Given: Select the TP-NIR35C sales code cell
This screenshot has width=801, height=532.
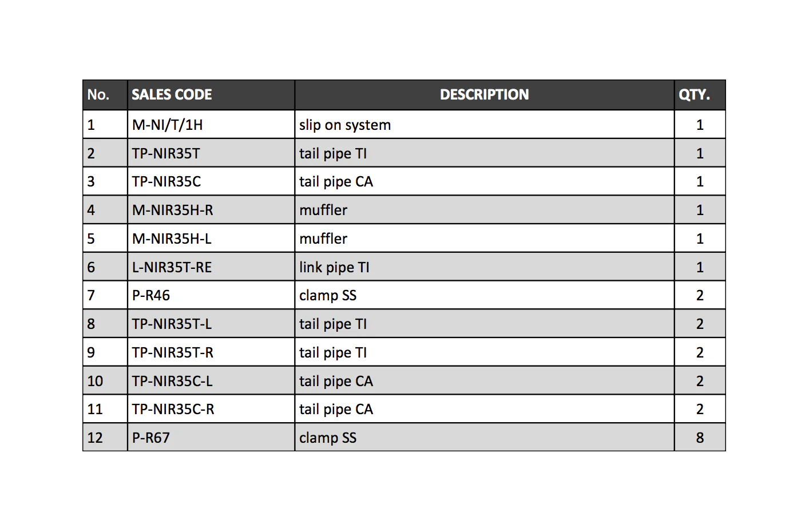Looking at the screenshot, I should pos(211,181).
